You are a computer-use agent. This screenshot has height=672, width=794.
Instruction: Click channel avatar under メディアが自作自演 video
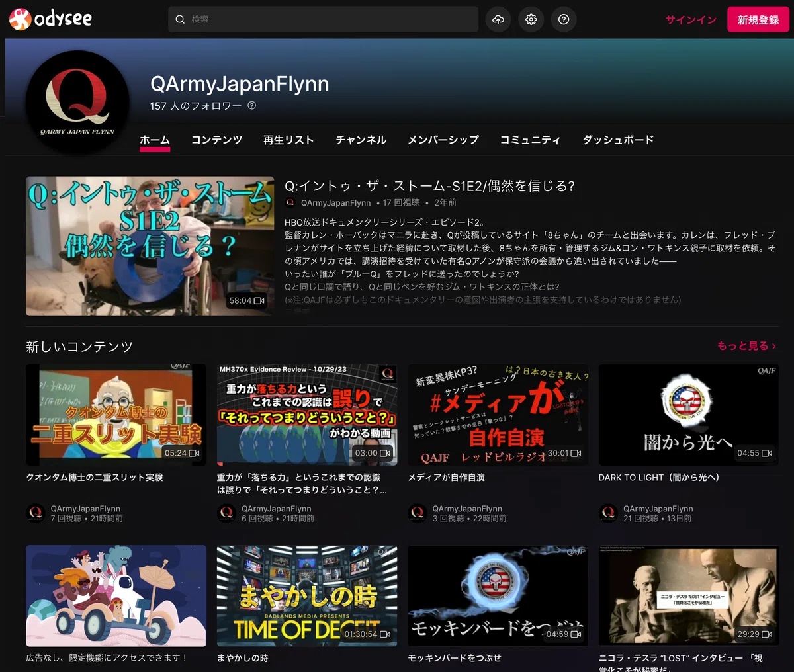click(x=417, y=513)
